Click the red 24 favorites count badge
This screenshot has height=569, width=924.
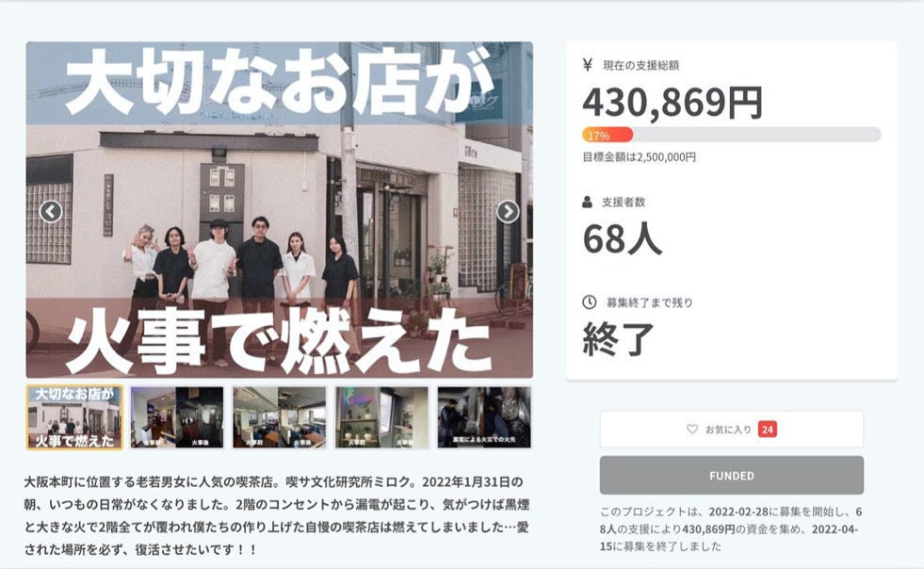click(x=768, y=430)
